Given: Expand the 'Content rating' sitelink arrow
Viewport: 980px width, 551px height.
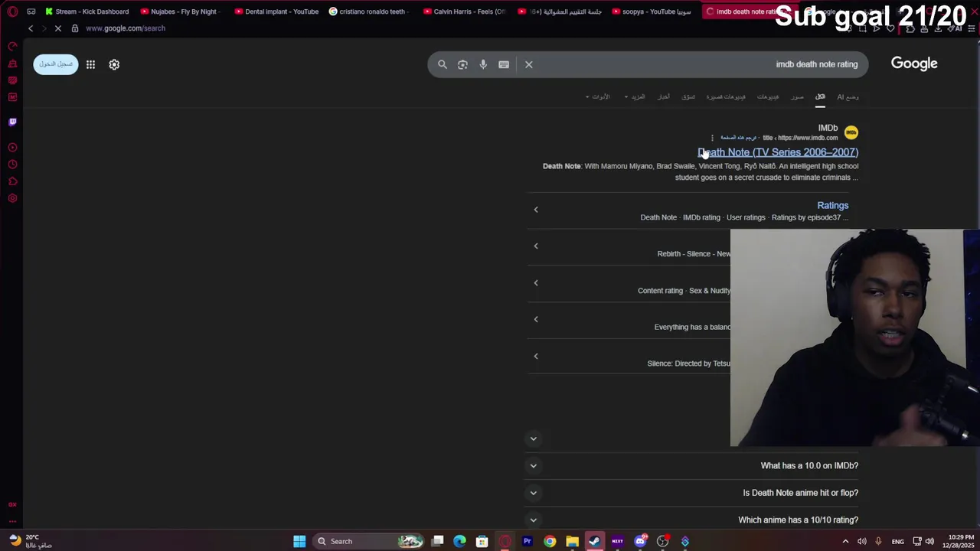Looking at the screenshot, I should coord(536,283).
